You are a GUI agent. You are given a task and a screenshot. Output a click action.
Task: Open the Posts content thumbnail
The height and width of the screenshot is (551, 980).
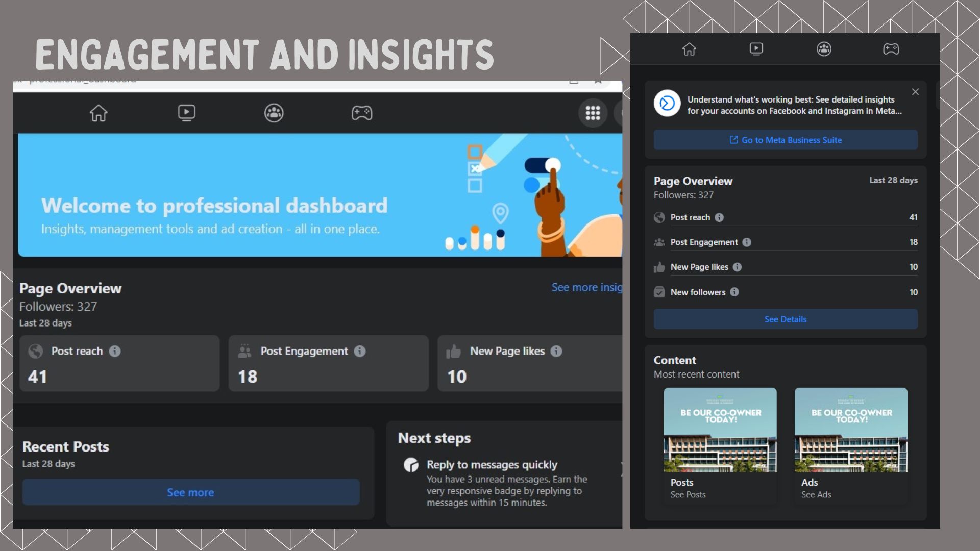(x=720, y=430)
